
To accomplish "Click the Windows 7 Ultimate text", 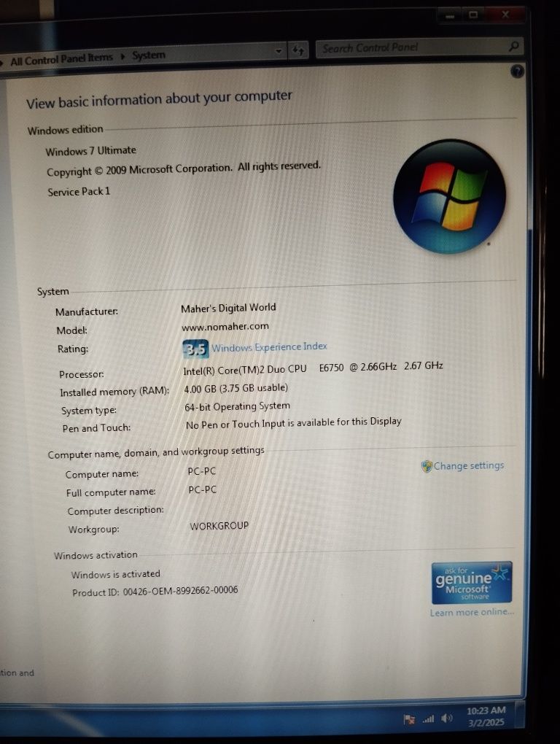I will (90, 151).
